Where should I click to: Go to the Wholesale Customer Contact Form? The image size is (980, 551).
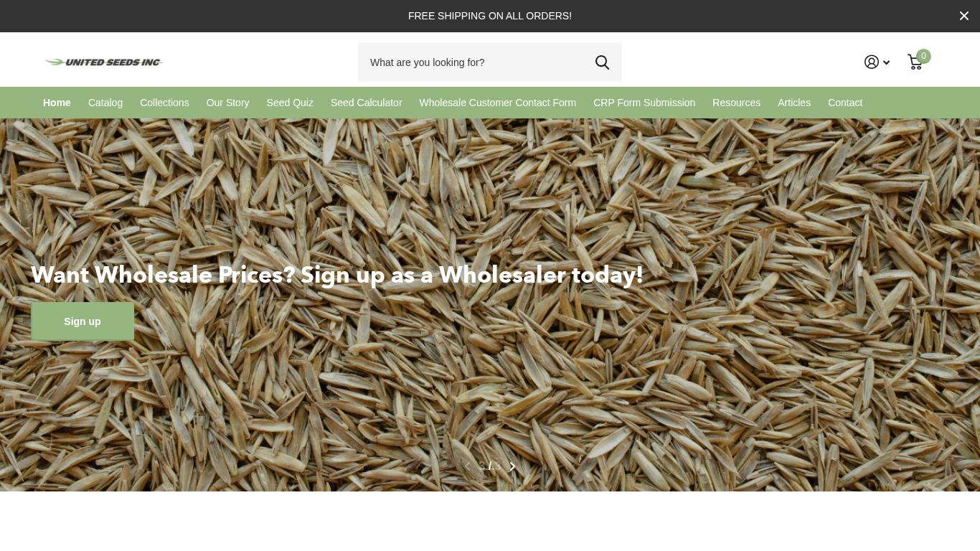(497, 103)
